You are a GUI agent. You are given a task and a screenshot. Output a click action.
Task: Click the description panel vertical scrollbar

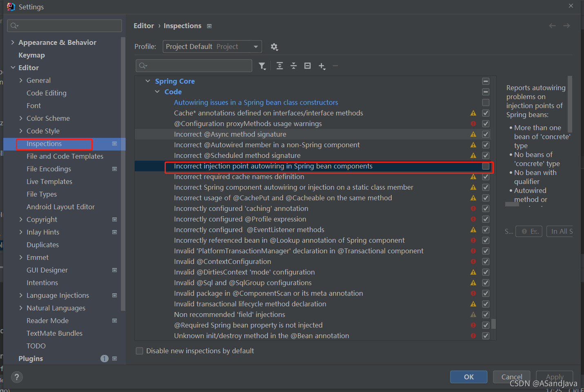[570, 104]
